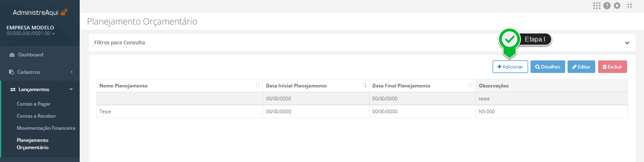644x162 pixels.
Task: Click the Dashboard gauge icon
Action: point(12,55)
